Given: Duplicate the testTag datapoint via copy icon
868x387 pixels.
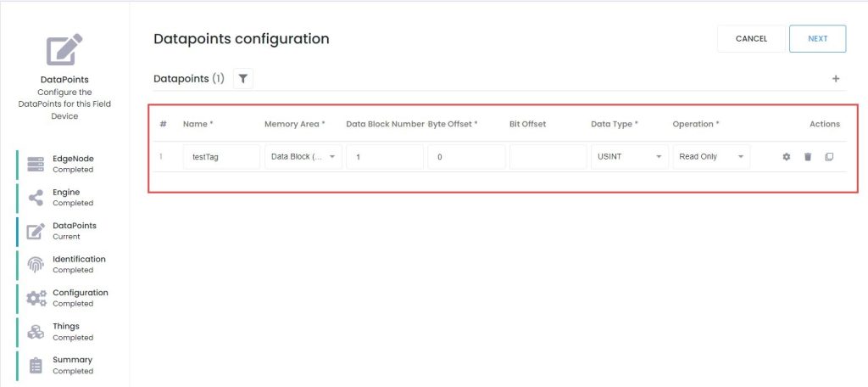Looking at the screenshot, I should 829,157.
